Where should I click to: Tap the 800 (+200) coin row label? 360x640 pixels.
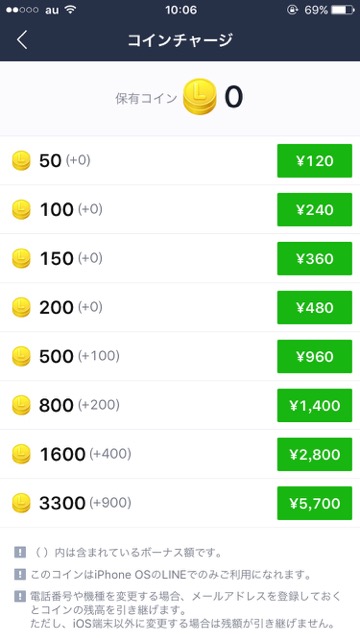[x=79, y=405]
